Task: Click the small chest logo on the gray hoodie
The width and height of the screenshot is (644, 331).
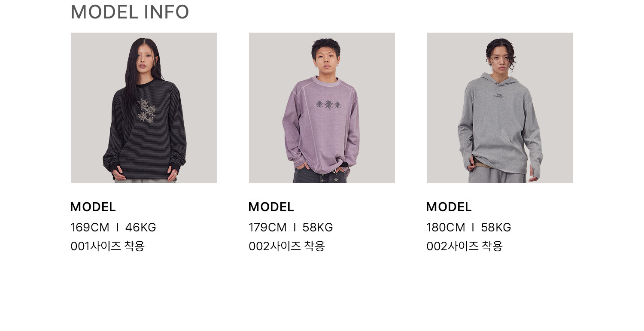Action: [499, 95]
